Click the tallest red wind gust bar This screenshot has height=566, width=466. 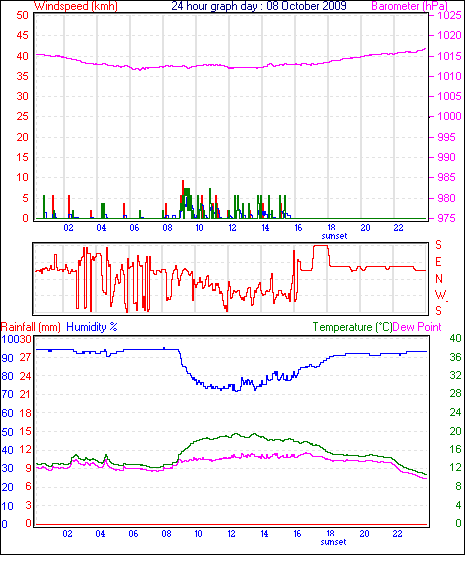(x=183, y=199)
